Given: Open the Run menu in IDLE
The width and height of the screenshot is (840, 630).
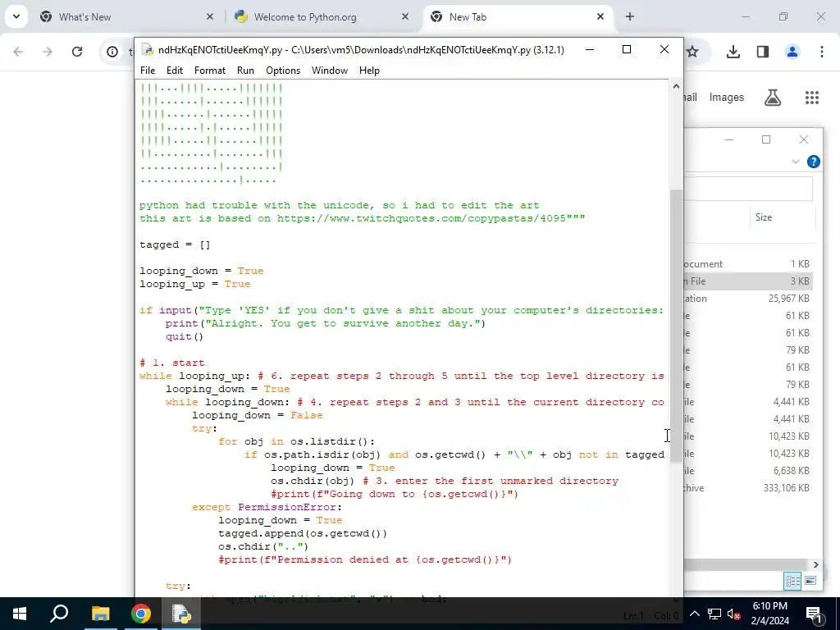Looking at the screenshot, I should [245, 71].
